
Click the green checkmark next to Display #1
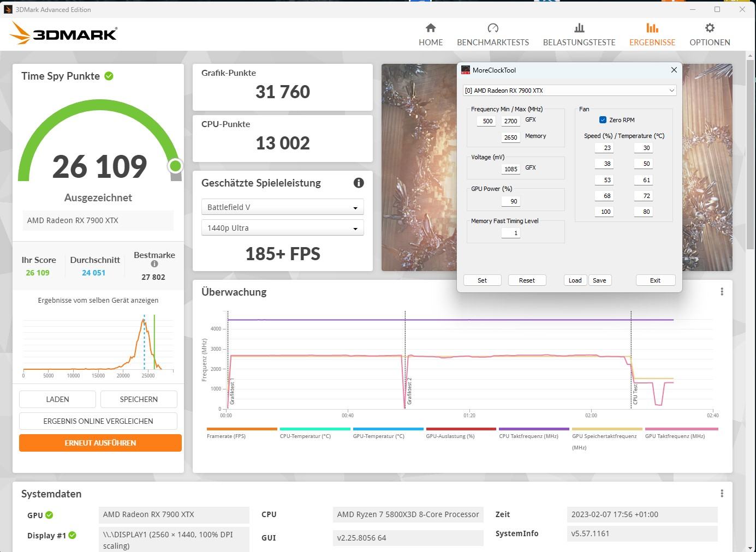coord(72,536)
